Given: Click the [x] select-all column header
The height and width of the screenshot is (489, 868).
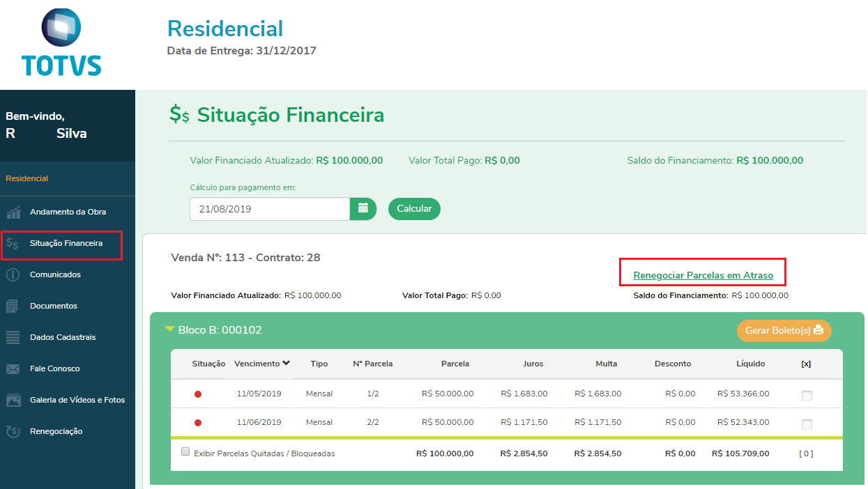Looking at the screenshot, I should (806, 364).
